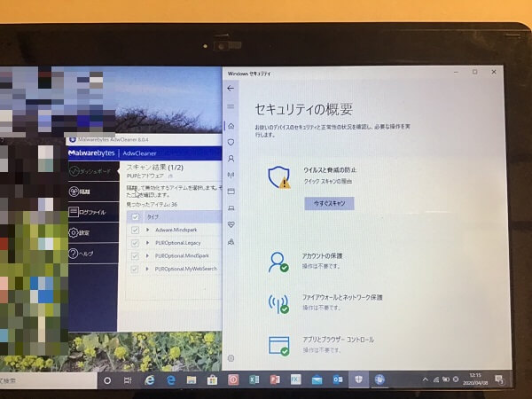Open Windows Security settings gear icon
532x399 pixels.
[231, 358]
